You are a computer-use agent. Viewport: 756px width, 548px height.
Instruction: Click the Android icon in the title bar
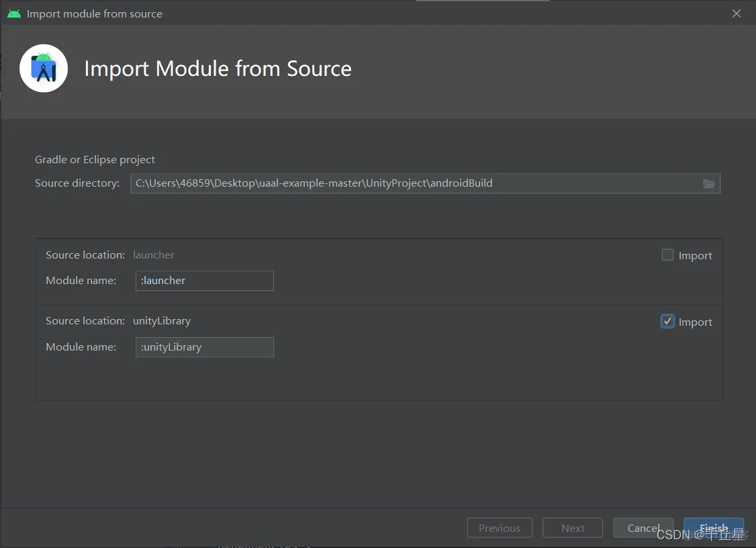(14, 13)
